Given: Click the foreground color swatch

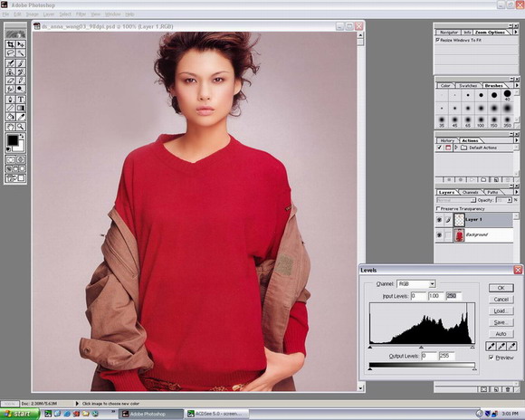Looking at the screenshot, I should [x=13, y=140].
